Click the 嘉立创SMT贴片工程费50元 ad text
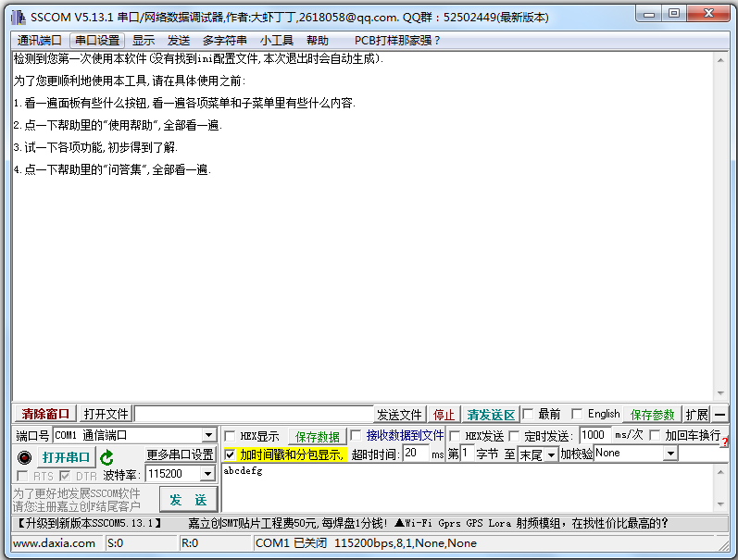738x560 pixels. point(288,523)
